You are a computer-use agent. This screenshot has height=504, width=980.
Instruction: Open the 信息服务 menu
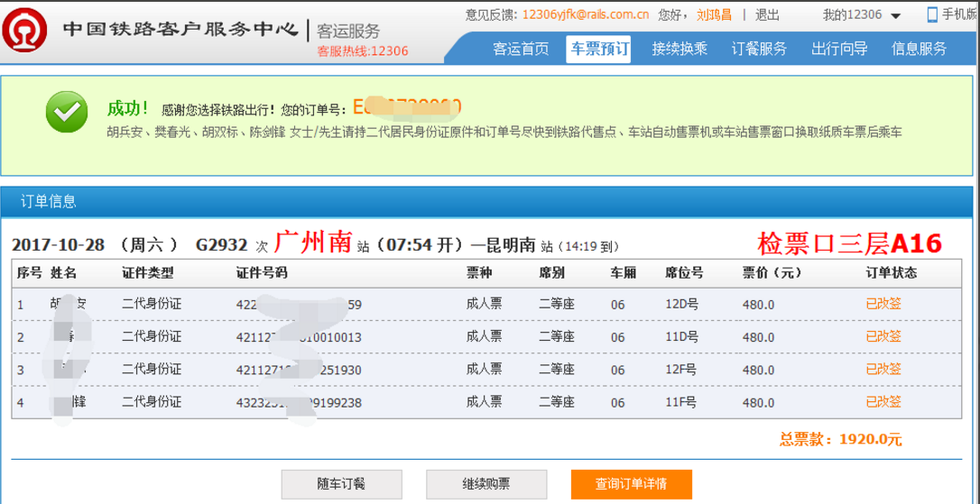point(919,50)
